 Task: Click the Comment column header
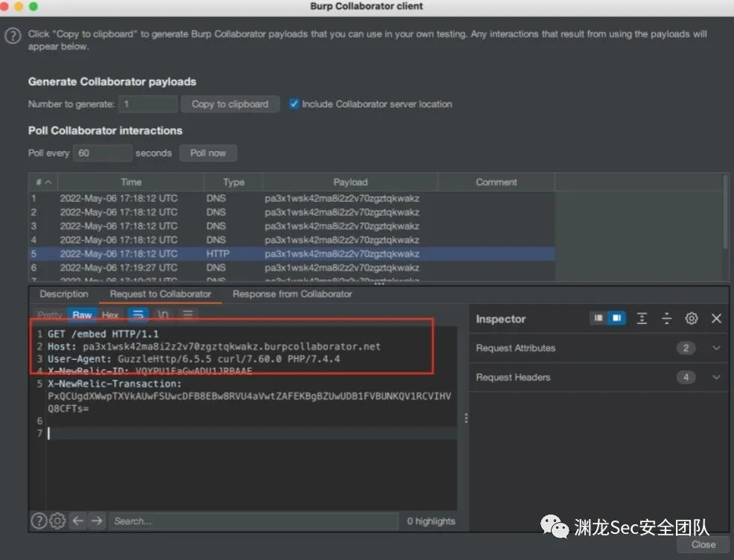pyautogui.click(x=497, y=182)
